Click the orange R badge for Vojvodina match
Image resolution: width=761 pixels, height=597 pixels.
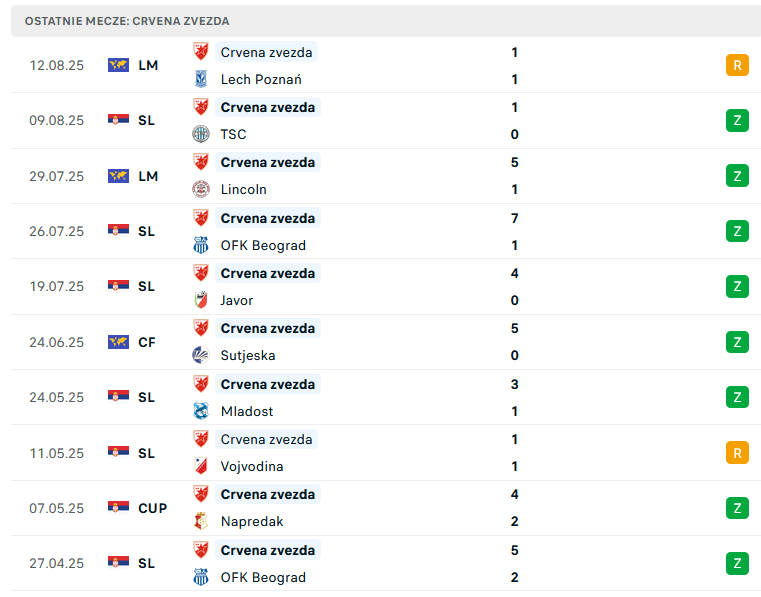pyautogui.click(x=737, y=453)
